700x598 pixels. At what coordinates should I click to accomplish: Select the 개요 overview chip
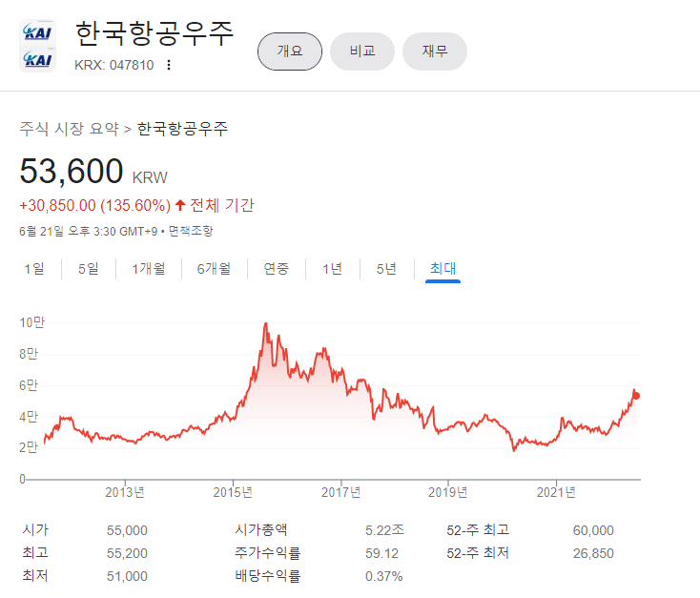click(290, 52)
